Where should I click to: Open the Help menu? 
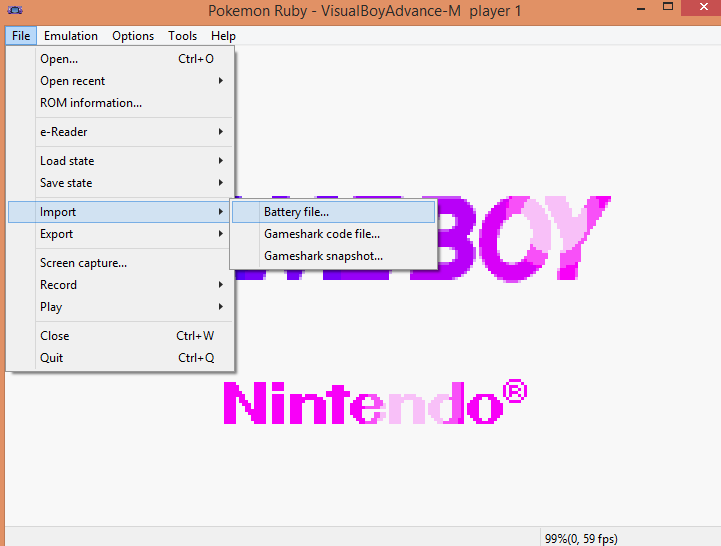(x=223, y=36)
